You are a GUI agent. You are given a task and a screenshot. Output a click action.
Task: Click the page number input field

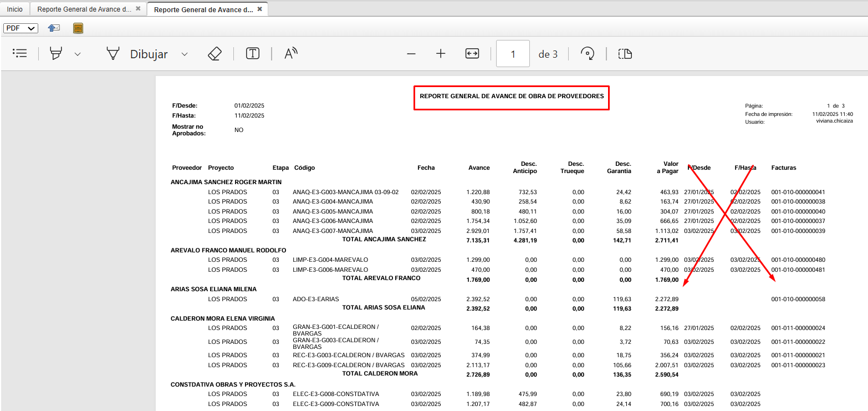(x=513, y=54)
